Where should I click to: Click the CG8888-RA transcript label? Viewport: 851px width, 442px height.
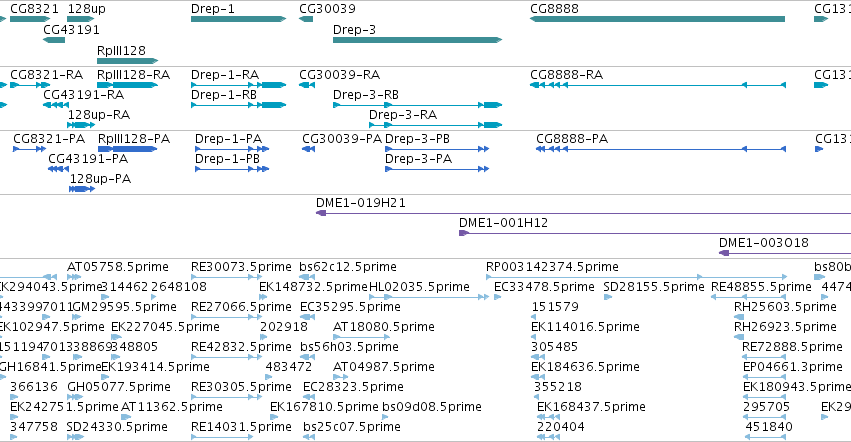click(x=567, y=74)
